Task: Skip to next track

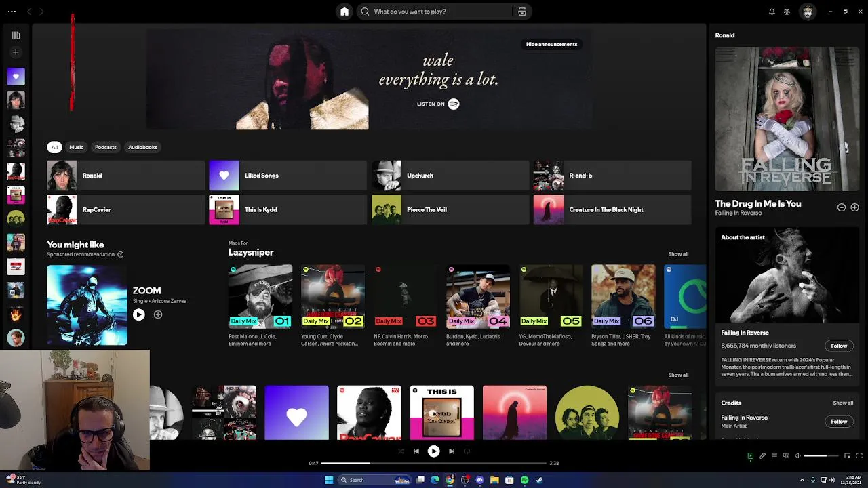Action: [x=452, y=451]
